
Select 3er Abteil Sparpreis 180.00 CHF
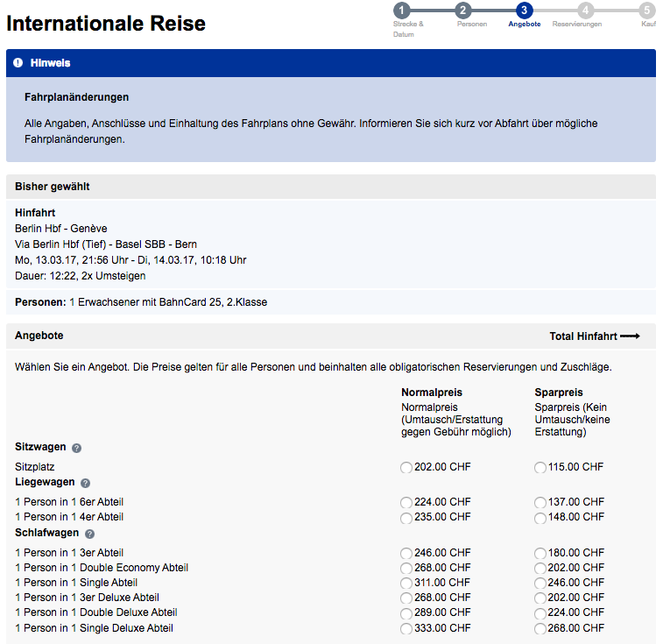540,554
